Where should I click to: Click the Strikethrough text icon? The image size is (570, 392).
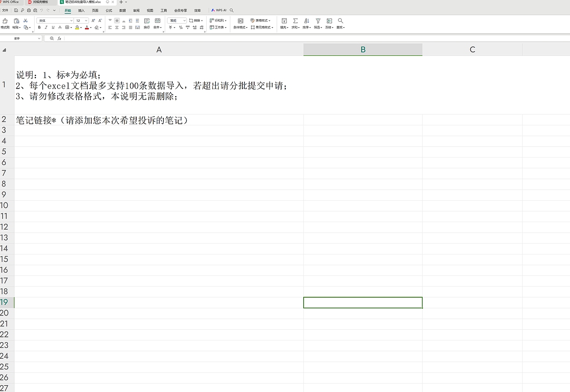(x=60, y=28)
